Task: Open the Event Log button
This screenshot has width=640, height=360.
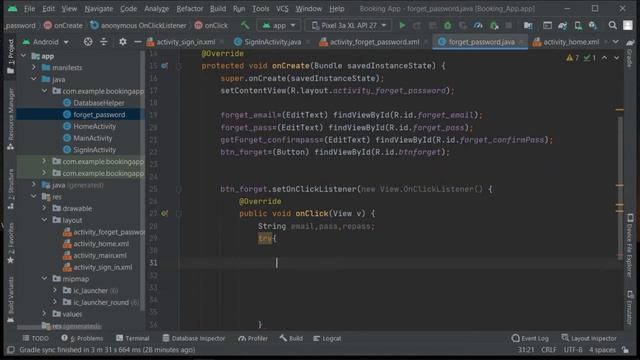Action: click(530, 338)
